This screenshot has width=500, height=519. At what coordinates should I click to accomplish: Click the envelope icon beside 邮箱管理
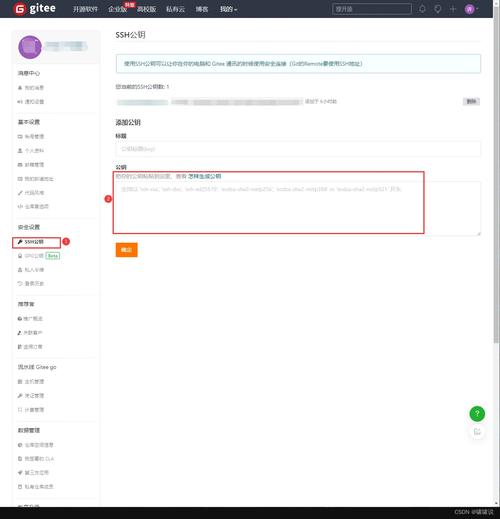[20, 165]
